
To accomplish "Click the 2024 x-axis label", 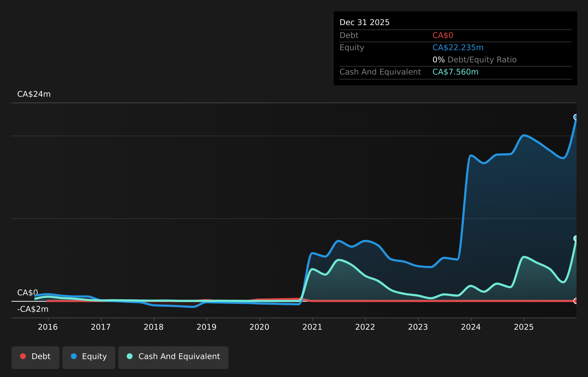I will (471, 327).
